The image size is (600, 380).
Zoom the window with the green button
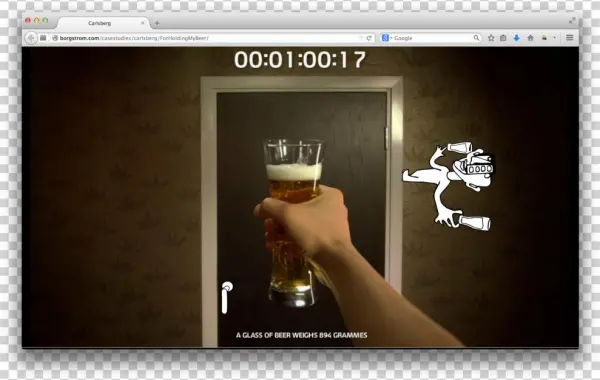click(x=45, y=20)
